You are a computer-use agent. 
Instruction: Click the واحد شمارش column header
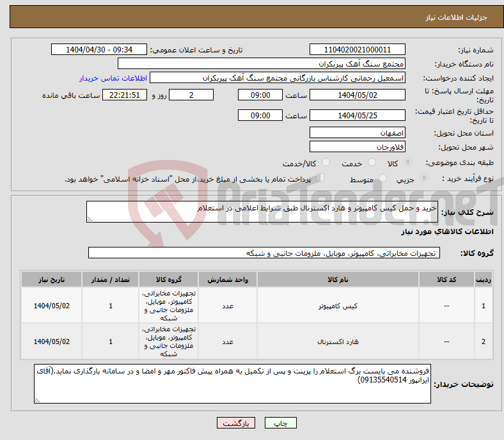(228, 279)
